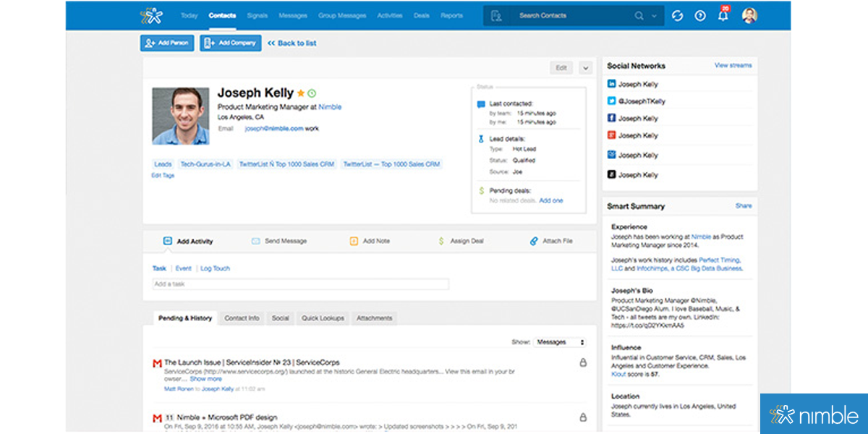Open the Deals menu in navigation
This screenshot has width=868, height=434.
(x=421, y=16)
